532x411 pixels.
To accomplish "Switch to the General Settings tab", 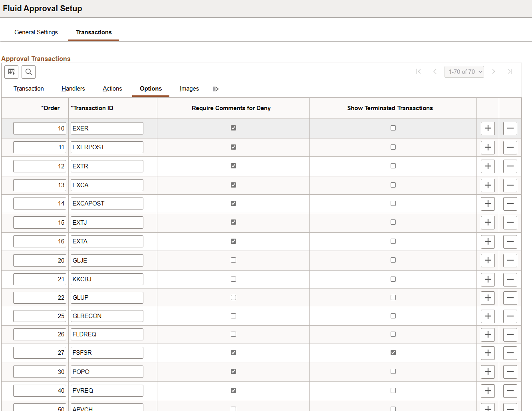I will pos(36,32).
